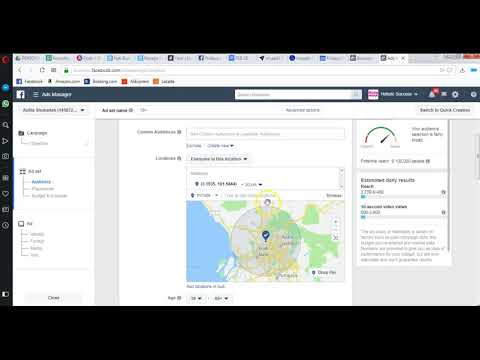Image resolution: width=480 pixels, height=360 pixels.
Task: Zoom in on the location map
Action: [336, 222]
